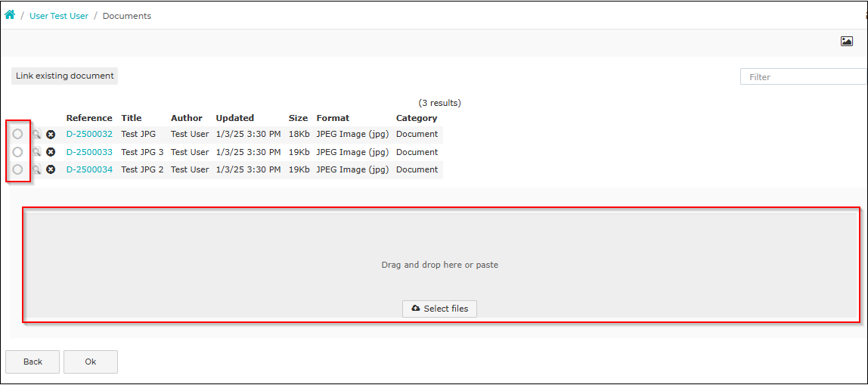
Task: Open document reference D-2500033
Action: (89, 152)
